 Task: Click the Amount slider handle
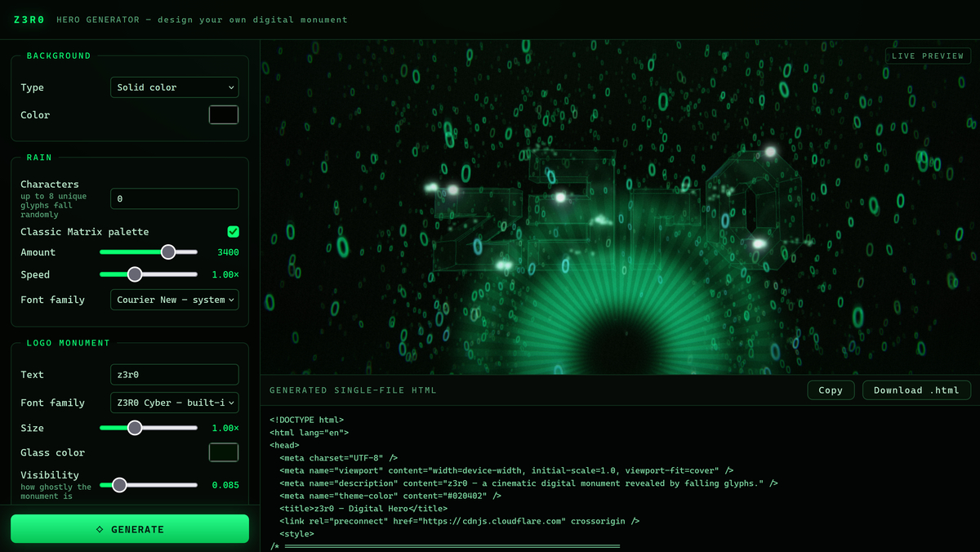168,252
